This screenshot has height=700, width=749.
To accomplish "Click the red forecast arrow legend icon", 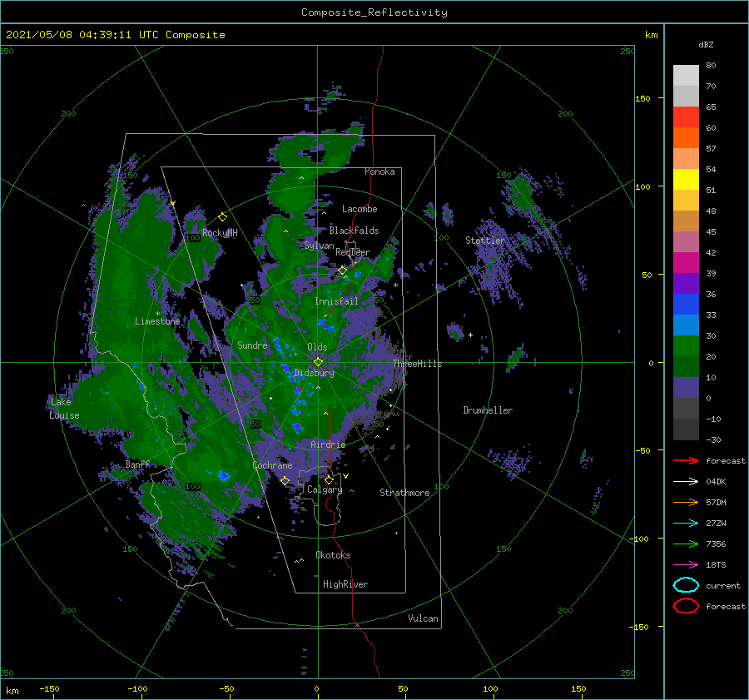I will tap(686, 460).
